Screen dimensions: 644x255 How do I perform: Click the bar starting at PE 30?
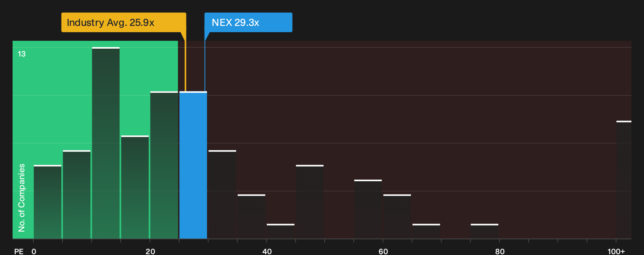(x=222, y=195)
